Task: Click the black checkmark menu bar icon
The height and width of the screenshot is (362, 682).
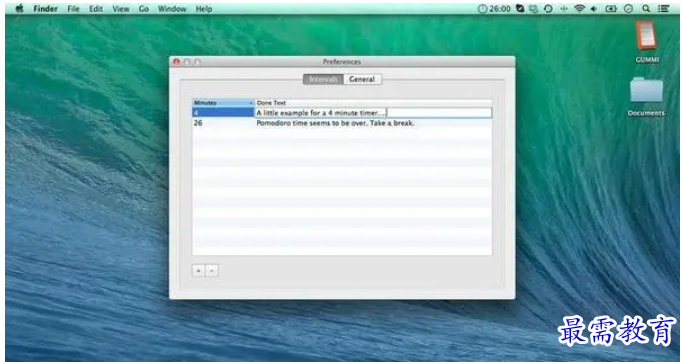Action: (520, 8)
